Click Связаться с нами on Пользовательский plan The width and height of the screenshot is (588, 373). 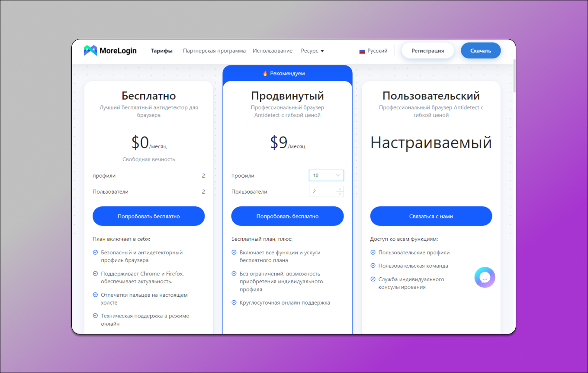pos(431,216)
